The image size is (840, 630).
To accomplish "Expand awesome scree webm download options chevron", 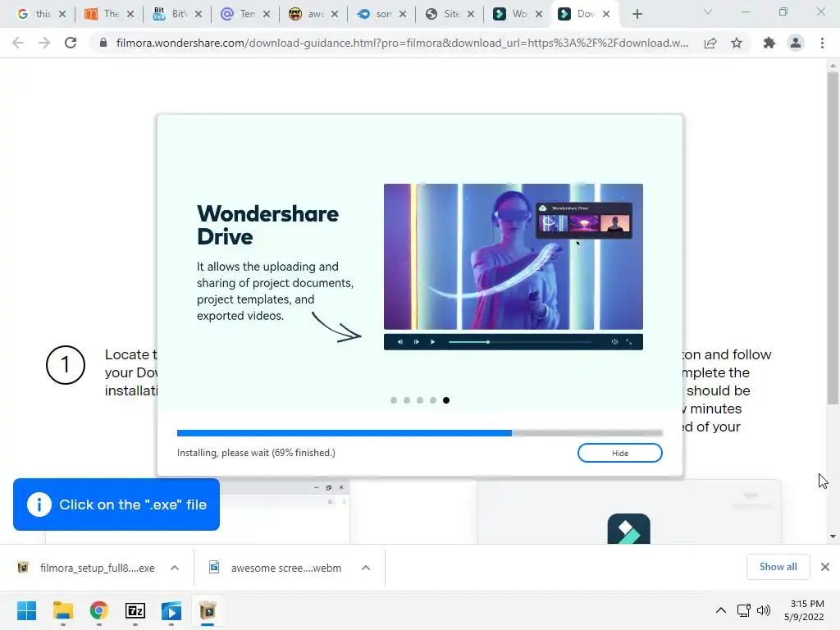I will point(365,568).
